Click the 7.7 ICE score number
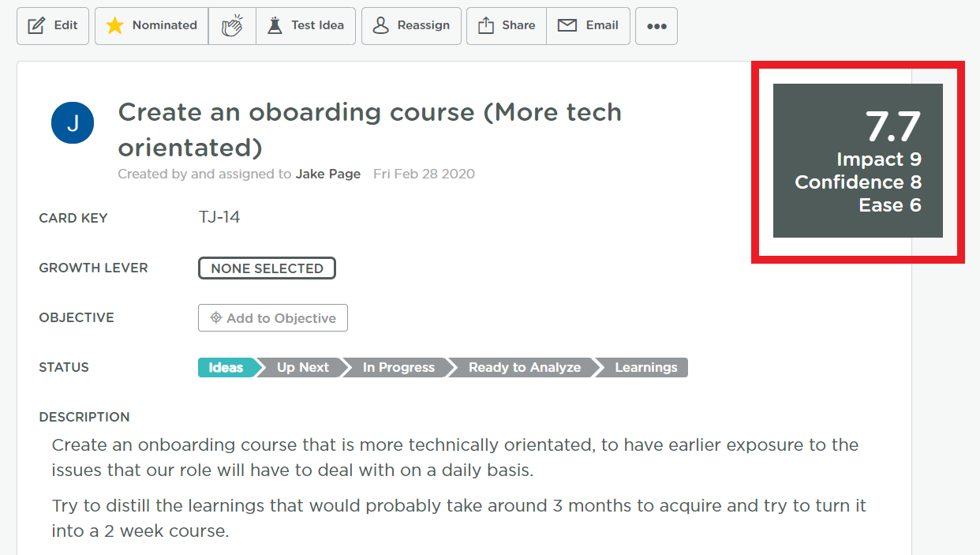This screenshot has height=555, width=980. [892, 126]
